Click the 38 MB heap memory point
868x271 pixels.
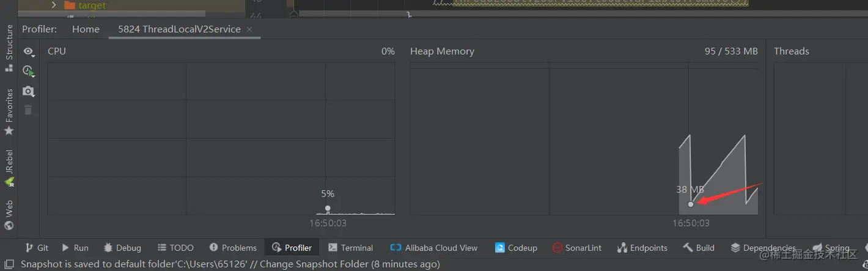[691, 204]
